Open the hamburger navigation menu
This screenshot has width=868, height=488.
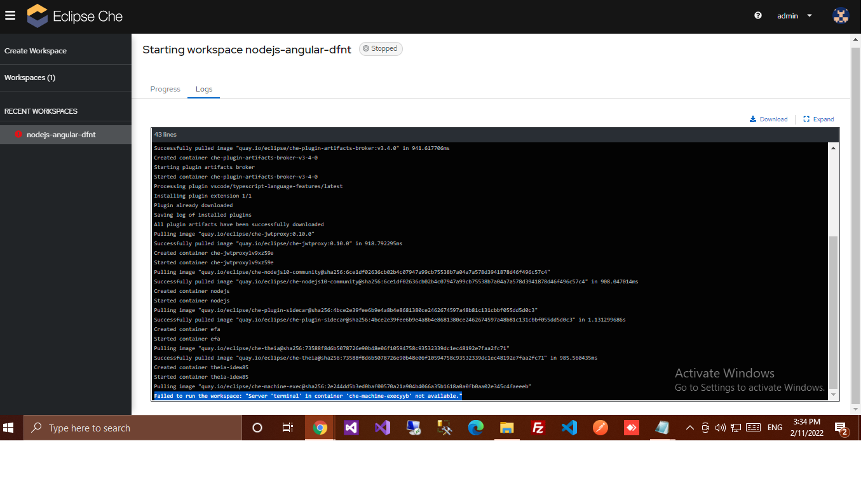pyautogui.click(x=10, y=15)
